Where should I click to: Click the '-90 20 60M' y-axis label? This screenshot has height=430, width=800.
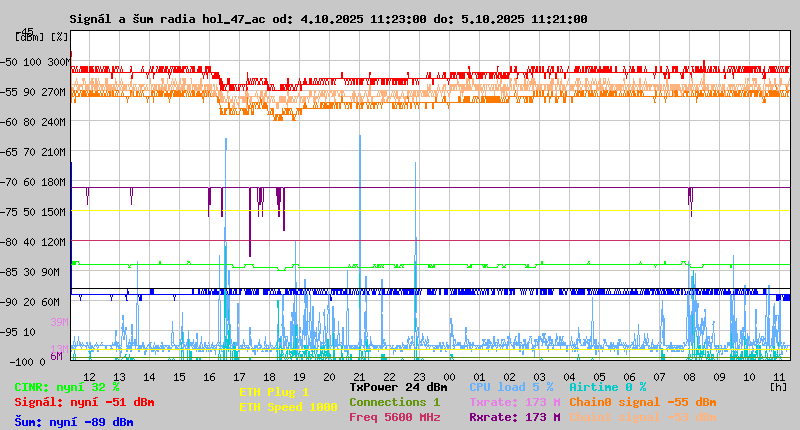click(x=30, y=302)
